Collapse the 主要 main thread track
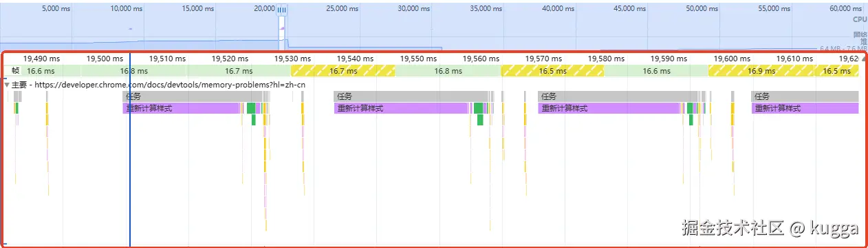The height and width of the screenshot is (248, 868). (7, 85)
